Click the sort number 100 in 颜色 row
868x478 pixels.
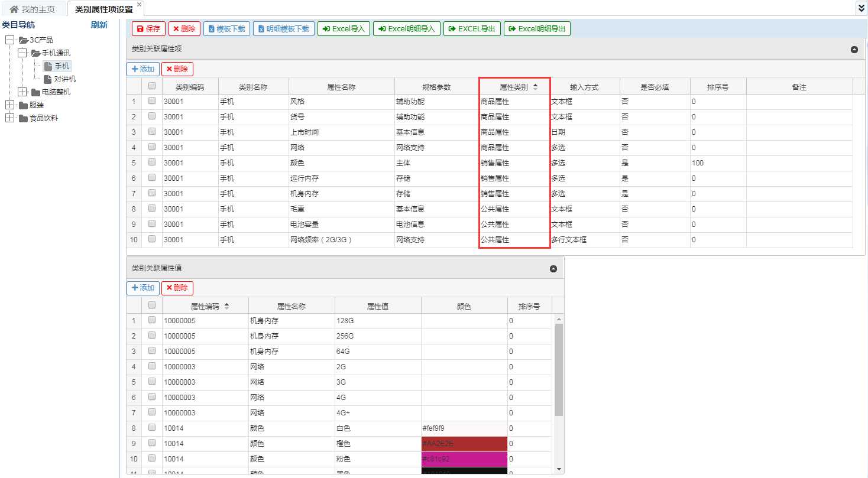click(x=718, y=163)
